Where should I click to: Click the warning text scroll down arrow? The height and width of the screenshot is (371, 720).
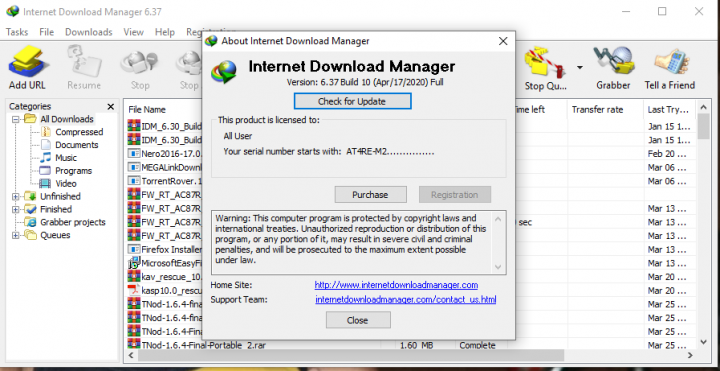(498, 267)
